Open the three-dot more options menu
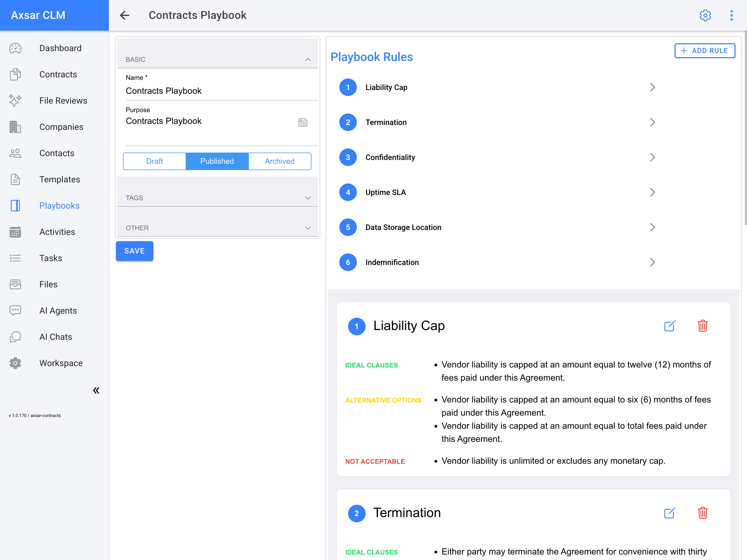Screen dimensions: 747x560 731,15
